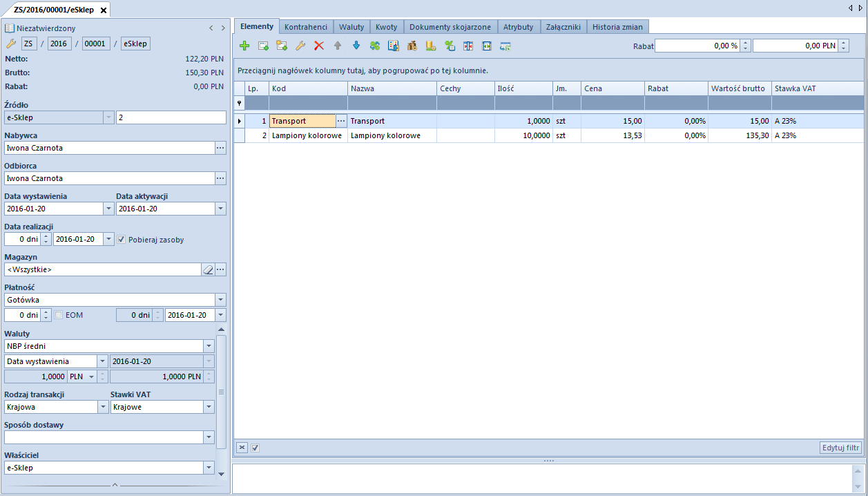Click the Nazwa column header
The width and height of the screenshot is (868, 496).
click(x=392, y=88)
